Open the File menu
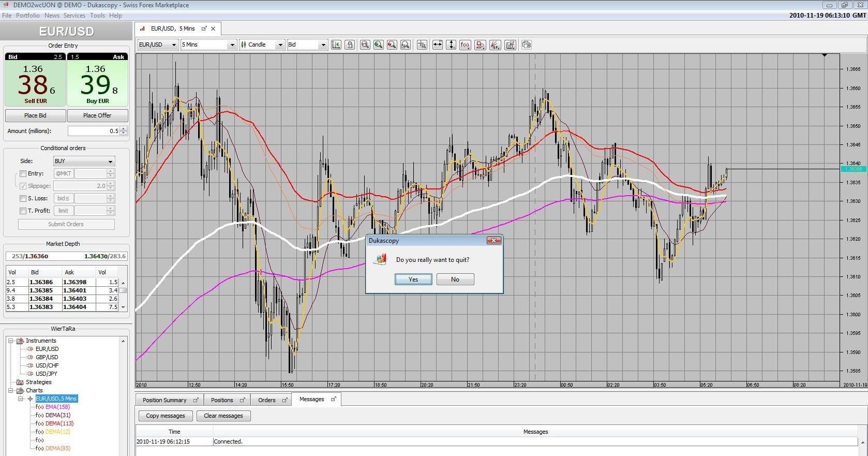Image resolution: width=868 pixels, height=456 pixels. (7, 16)
